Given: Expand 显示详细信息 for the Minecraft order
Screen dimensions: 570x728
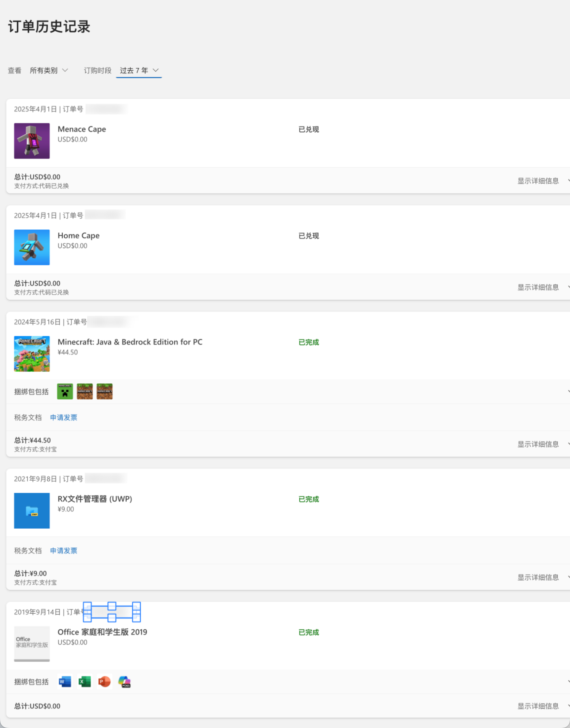Looking at the screenshot, I should point(538,444).
